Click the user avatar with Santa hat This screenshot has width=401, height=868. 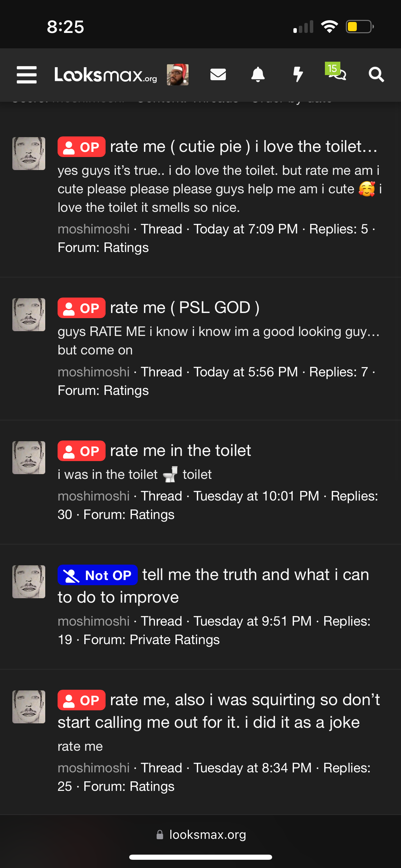click(178, 74)
